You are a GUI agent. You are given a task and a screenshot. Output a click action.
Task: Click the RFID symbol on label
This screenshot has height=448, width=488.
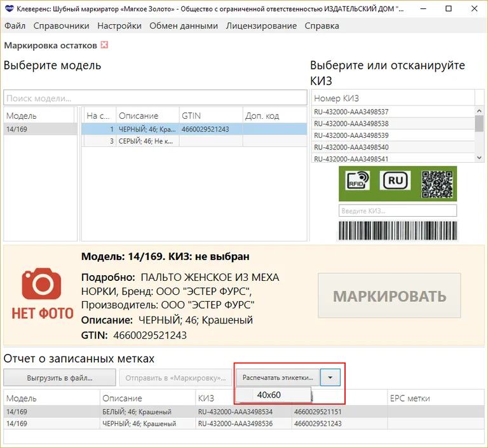tap(358, 181)
